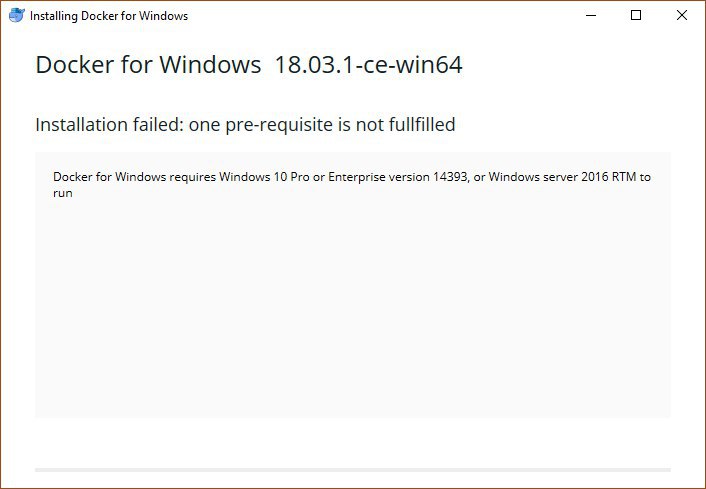Click empty area of the gray message panel
The width and height of the screenshot is (706, 489).
352,310
